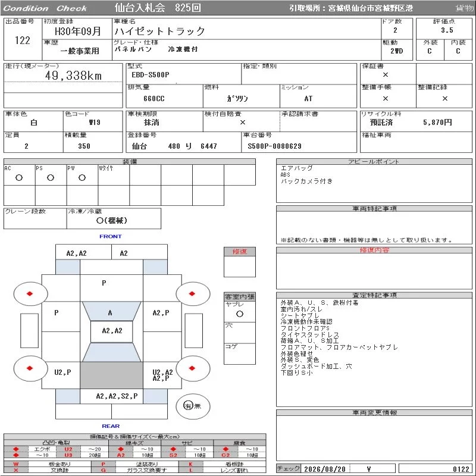The width and height of the screenshot is (476, 476).
Task: Click the red K 看板跡 legend mark
Action: click(x=190, y=464)
